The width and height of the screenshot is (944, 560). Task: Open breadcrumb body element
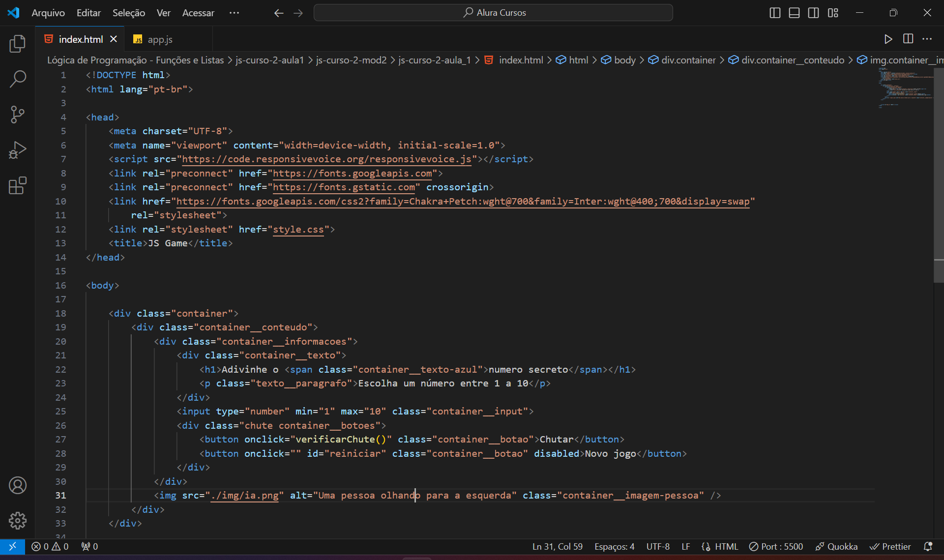click(x=619, y=60)
